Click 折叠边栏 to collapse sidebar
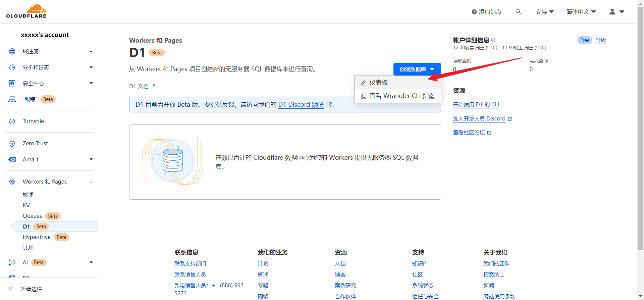644x300 pixels. click(x=32, y=289)
